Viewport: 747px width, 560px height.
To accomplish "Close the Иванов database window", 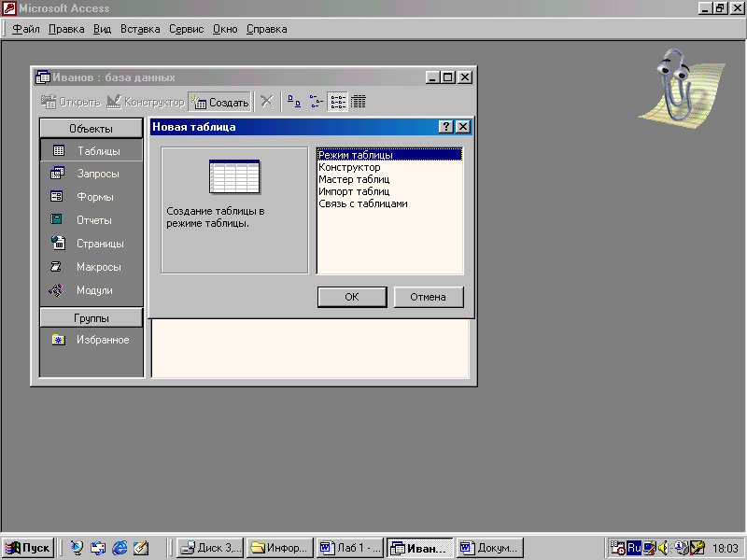I will pyautogui.click(x=465, y=77).
